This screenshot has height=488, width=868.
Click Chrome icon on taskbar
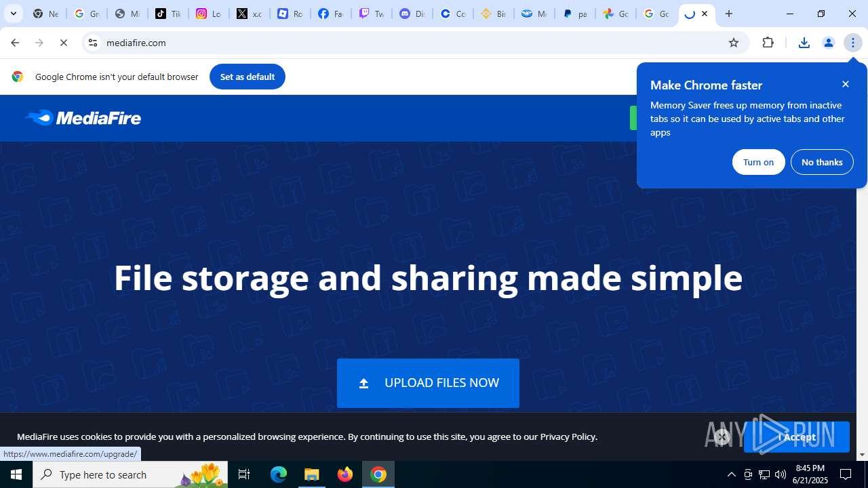[378, 474]
